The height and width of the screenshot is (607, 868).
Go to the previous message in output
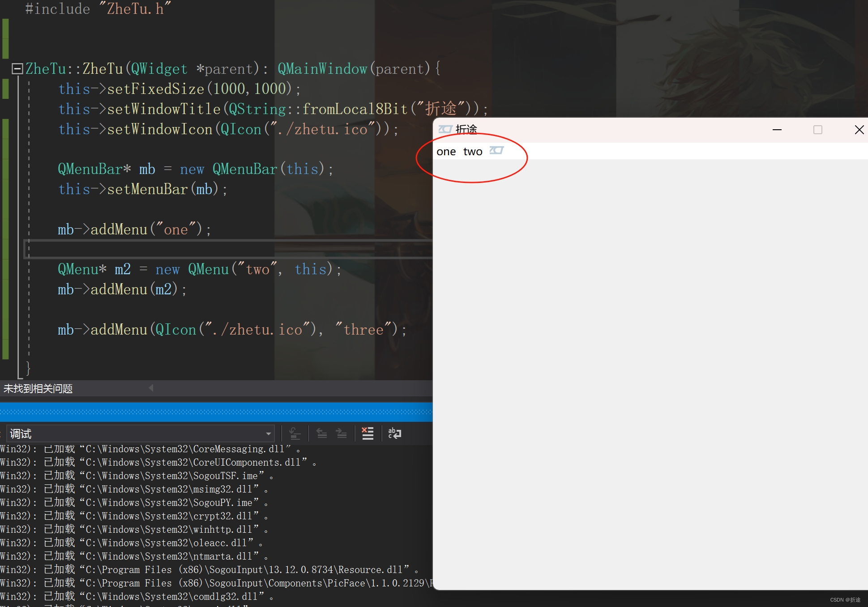coord(321,433)
